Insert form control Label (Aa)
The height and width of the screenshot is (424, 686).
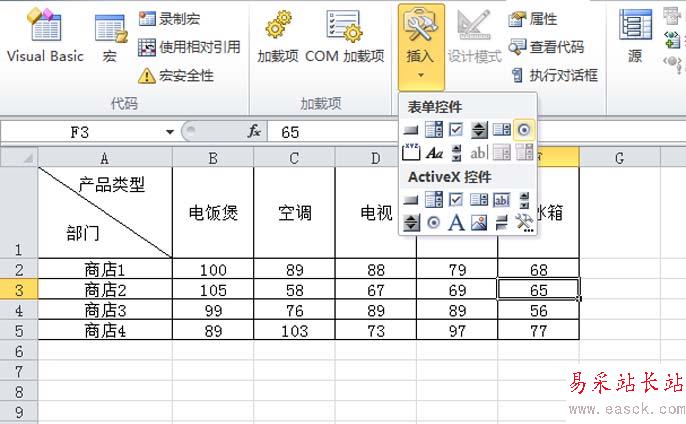[x=434, y=152]
